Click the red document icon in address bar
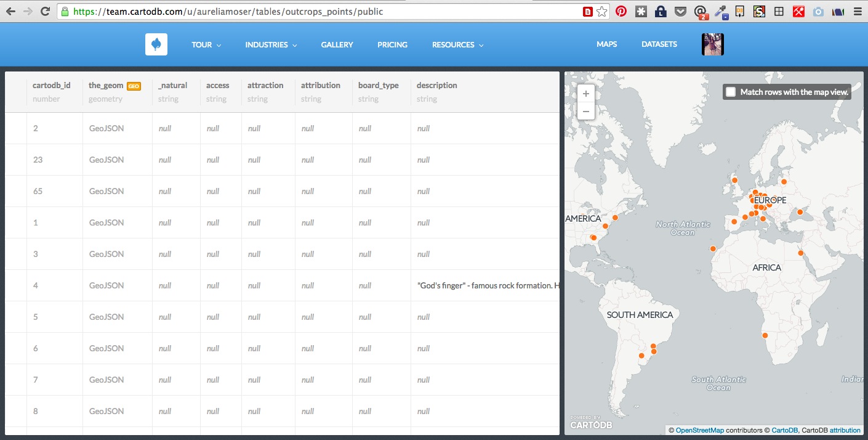Viewport: 868px width, 440px height. [x=588, y=11]
